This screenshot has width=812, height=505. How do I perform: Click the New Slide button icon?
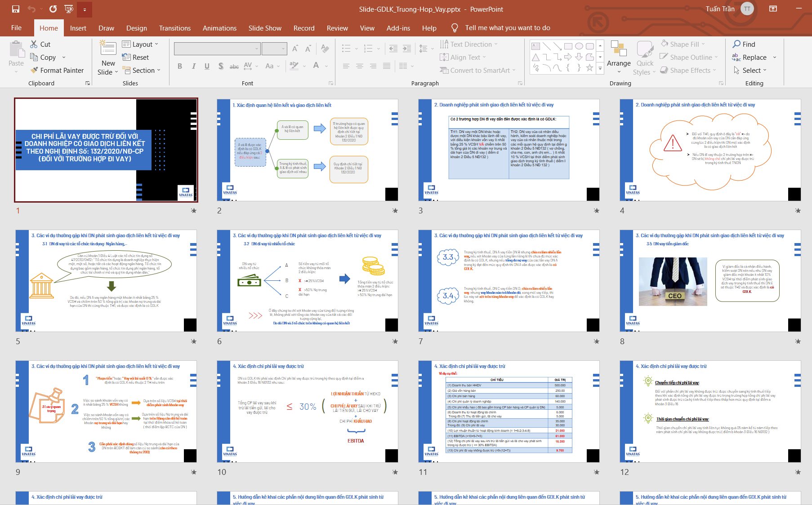(x=108, y=48)
